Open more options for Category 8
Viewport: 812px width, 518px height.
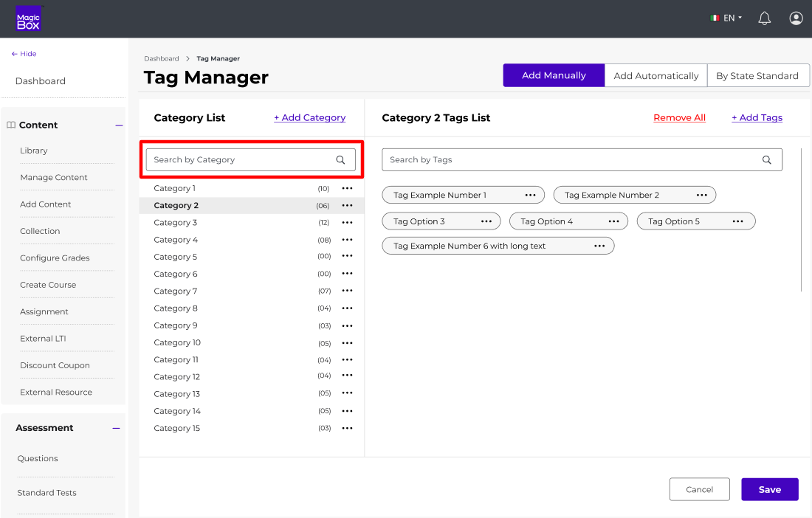point(347,308)
